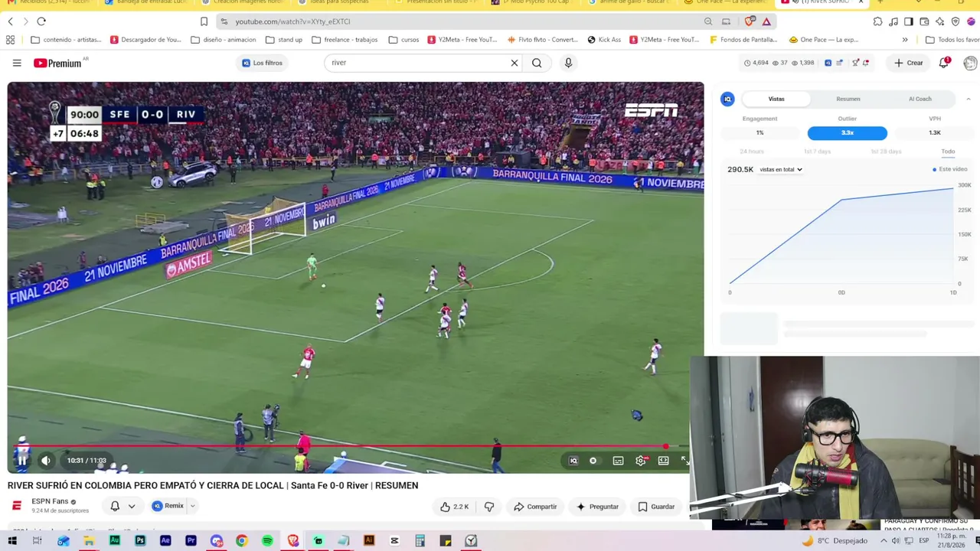The image size is (980, 551).
Task: Open the video player settings gear
Action: [641, 461]
